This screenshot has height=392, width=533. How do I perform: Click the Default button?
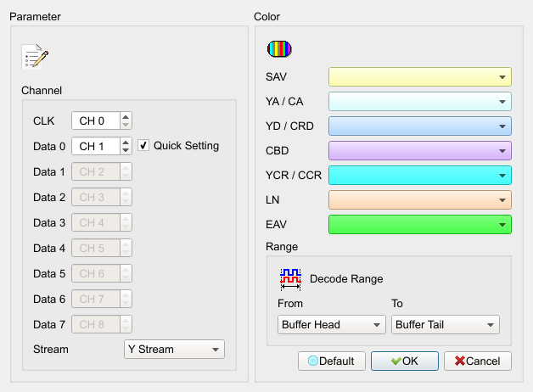332,361
